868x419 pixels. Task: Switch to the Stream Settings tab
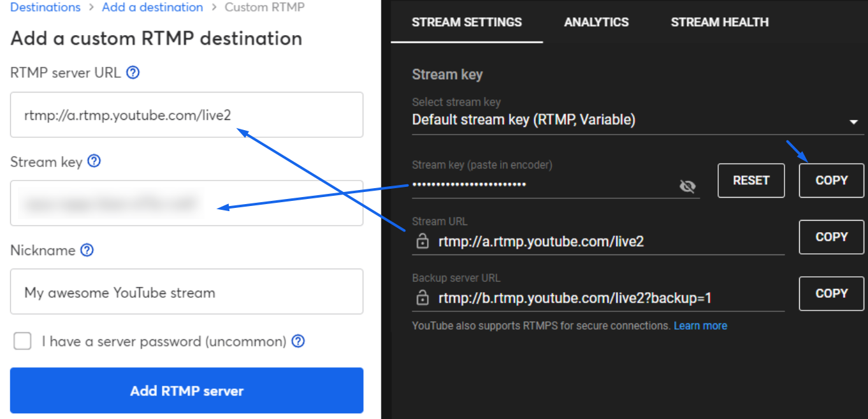click(x=467, y=22)
